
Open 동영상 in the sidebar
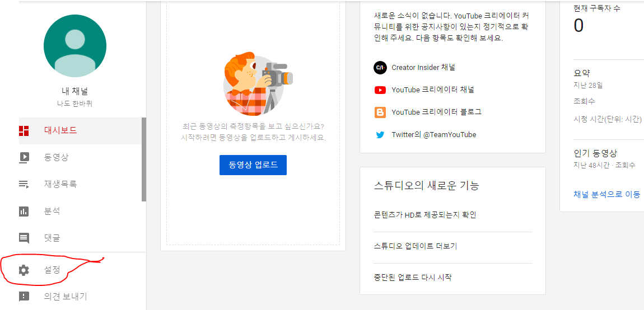[x=80, y=157]
